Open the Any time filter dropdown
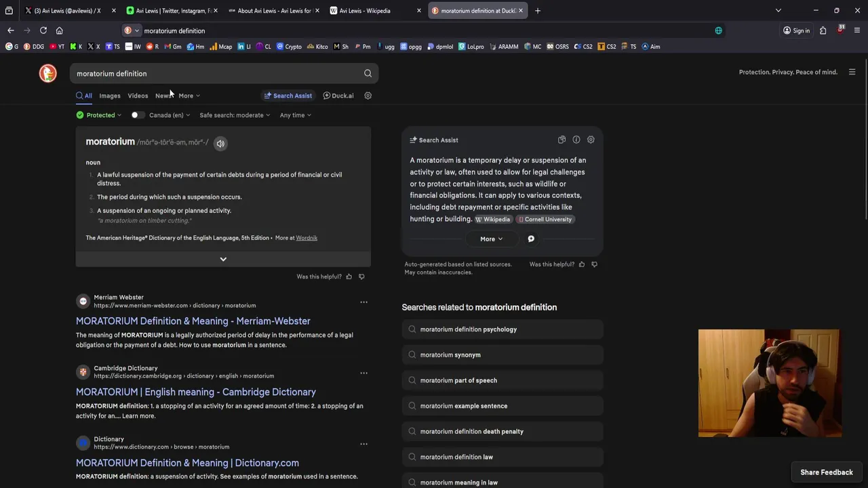 pyautogui.click(x=296, y=115)
